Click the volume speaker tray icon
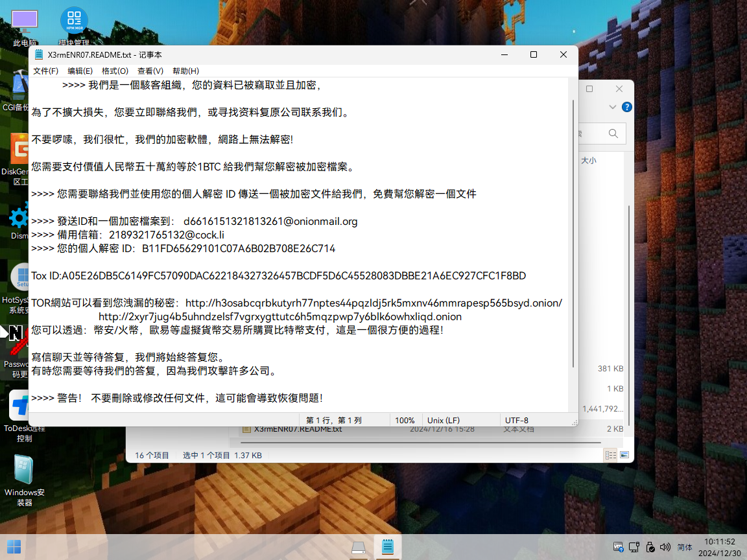This screenshot has width=747, height=560. coord(665,547)
